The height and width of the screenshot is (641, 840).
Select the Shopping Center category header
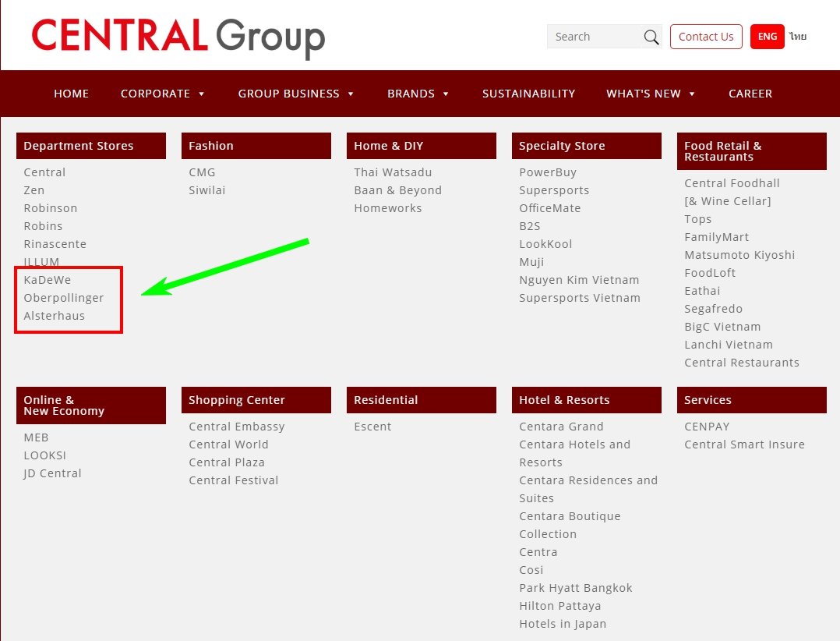coord(256,400)
